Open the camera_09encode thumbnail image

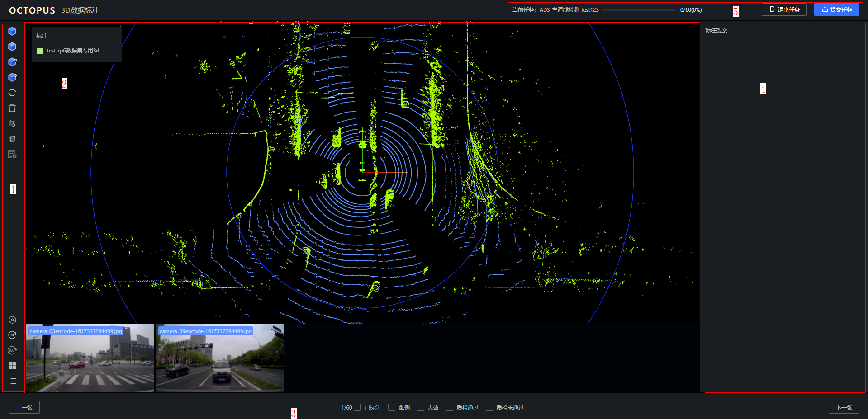(x=220, y=358)
